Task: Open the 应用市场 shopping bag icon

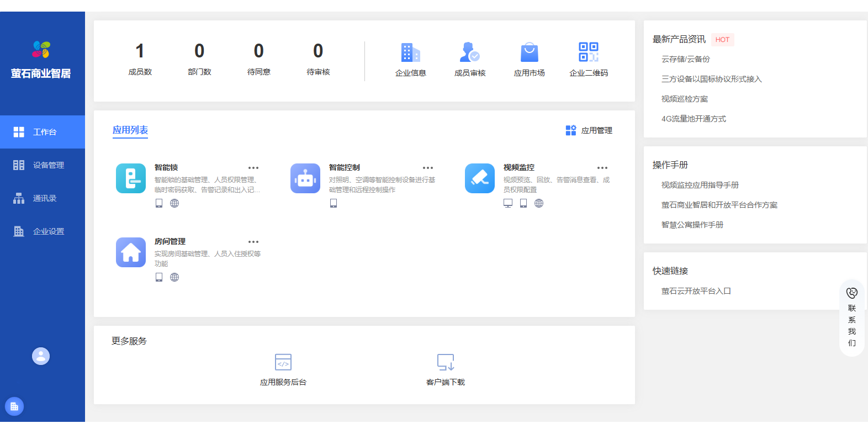Action: (x=529, y=52)
